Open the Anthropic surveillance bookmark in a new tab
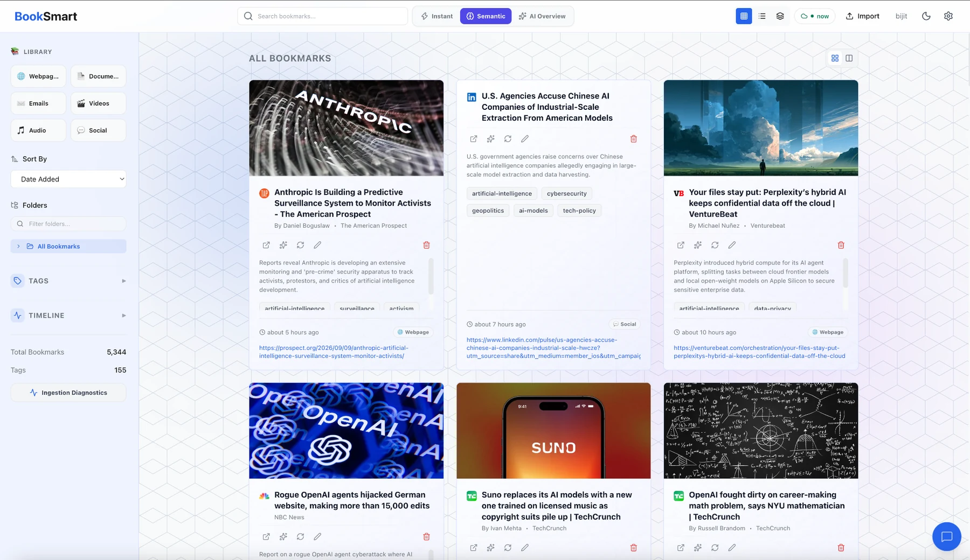Image resolution: width=970 pixels, height=560 pixels. click(266, 245)
